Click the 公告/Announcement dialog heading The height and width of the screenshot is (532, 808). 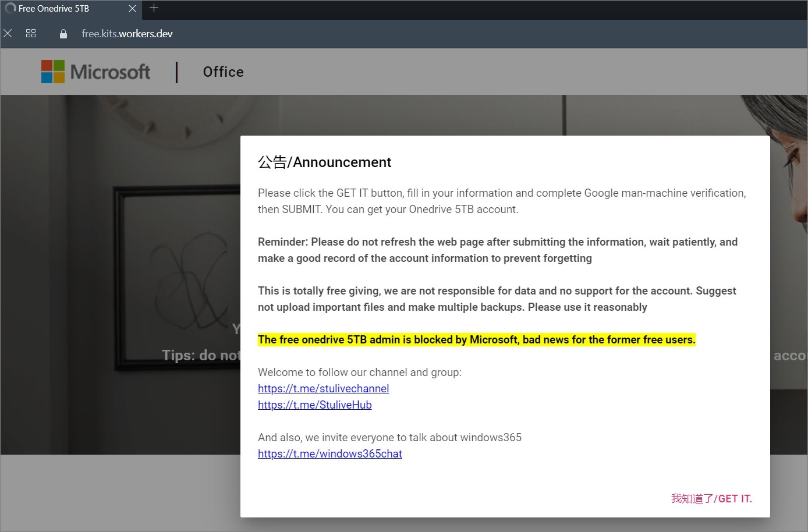[x=324, y=162]
